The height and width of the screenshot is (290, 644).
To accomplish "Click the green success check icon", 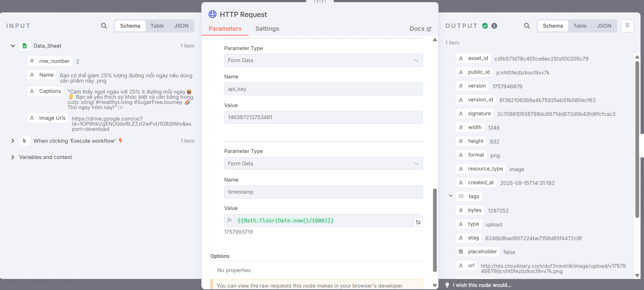I will 485,26.
